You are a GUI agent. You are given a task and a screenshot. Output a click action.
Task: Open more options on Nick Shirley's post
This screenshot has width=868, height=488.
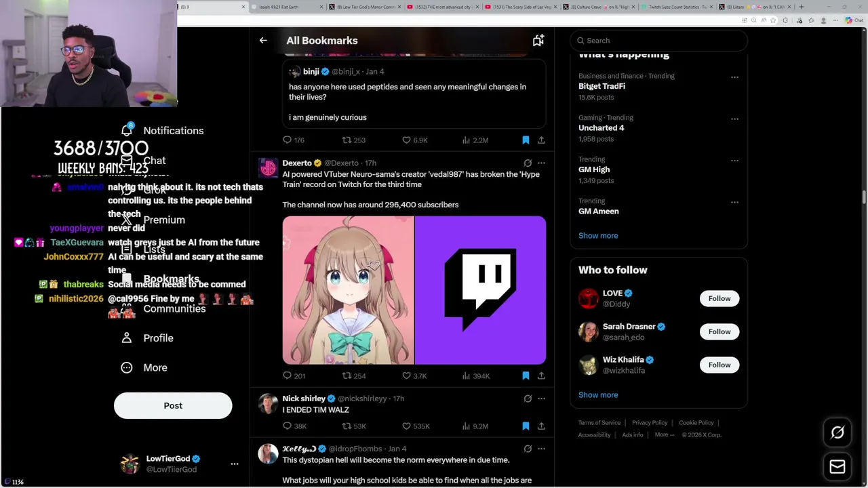click(x=541, y=399)
